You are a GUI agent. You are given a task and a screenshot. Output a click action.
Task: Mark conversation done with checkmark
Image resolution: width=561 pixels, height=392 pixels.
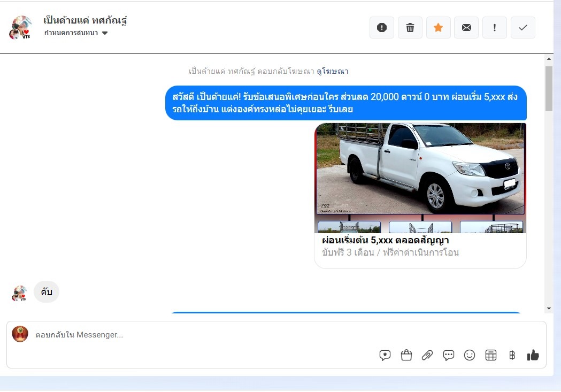click(523, 28)
